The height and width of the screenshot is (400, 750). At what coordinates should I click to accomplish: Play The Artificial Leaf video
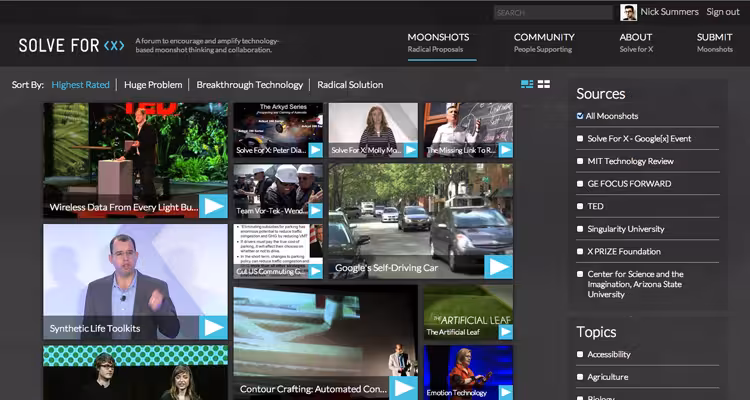pyautogui.click(x=506, y=332)
